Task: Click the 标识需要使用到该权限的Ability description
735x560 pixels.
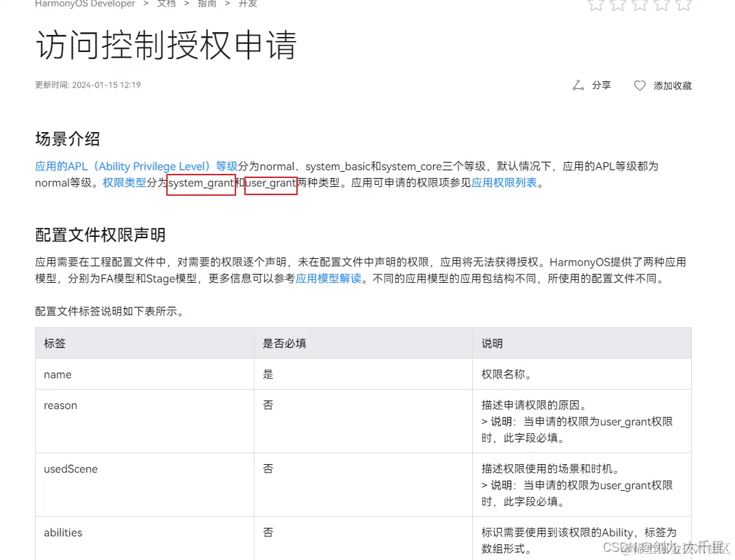Action: tap(579, 540)
